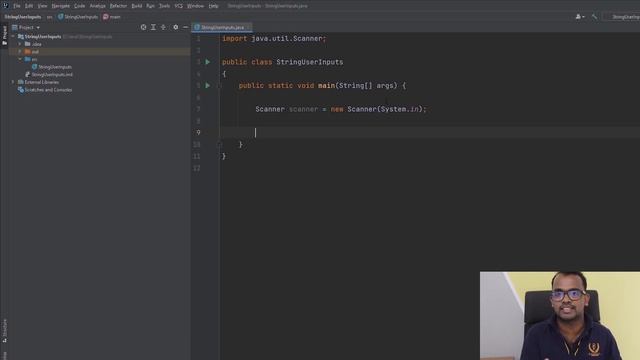Click the main method breadcrumb

112,17
